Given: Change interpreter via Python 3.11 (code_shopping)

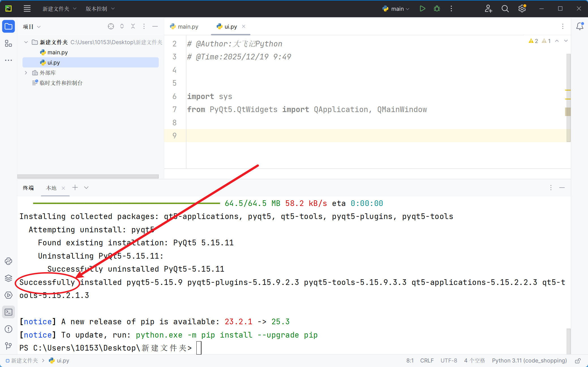Looking at the screenshot, I should coord(529,360).
